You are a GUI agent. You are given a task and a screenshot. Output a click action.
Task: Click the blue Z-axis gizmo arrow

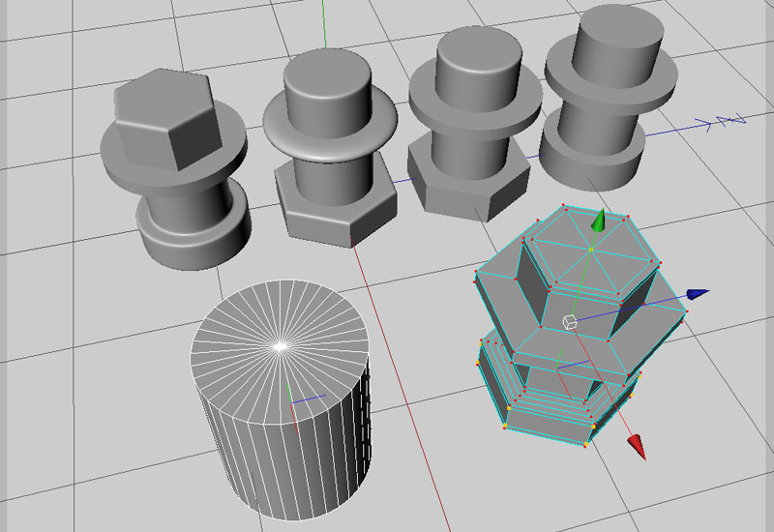point(697,293)
